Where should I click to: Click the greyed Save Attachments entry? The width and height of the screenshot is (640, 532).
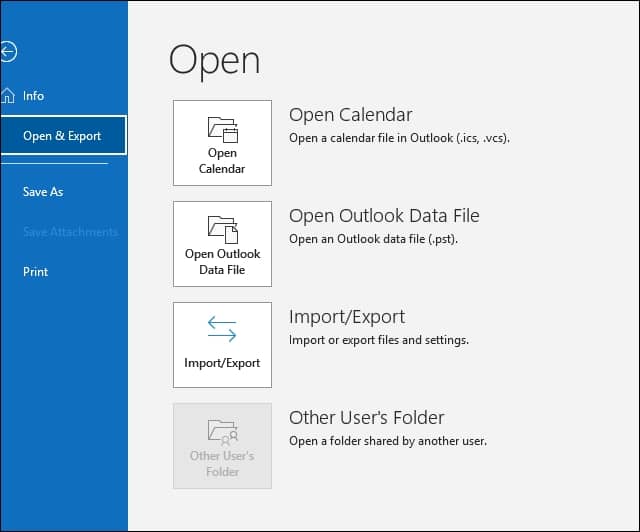pyautogui.click(x=70, y=232)
